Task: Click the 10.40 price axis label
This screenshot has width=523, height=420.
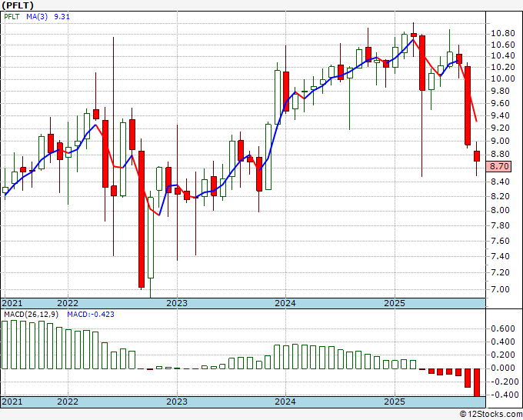Action: pos(503,55)
